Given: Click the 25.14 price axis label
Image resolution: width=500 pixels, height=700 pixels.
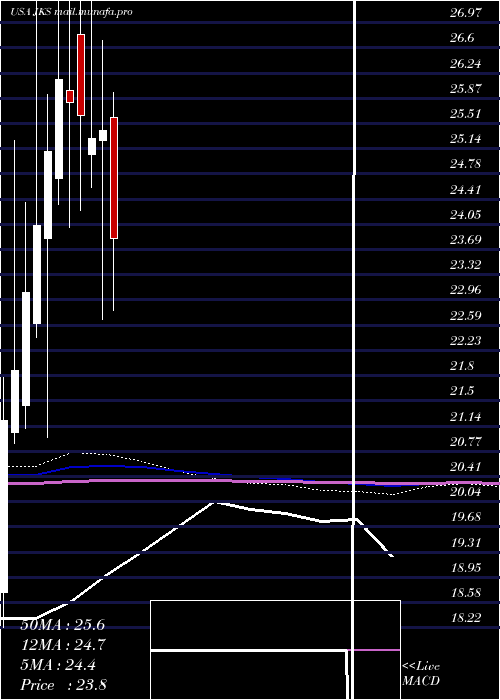Looking at the screenshot, I should pyautogui.click(x=466, y=139).
